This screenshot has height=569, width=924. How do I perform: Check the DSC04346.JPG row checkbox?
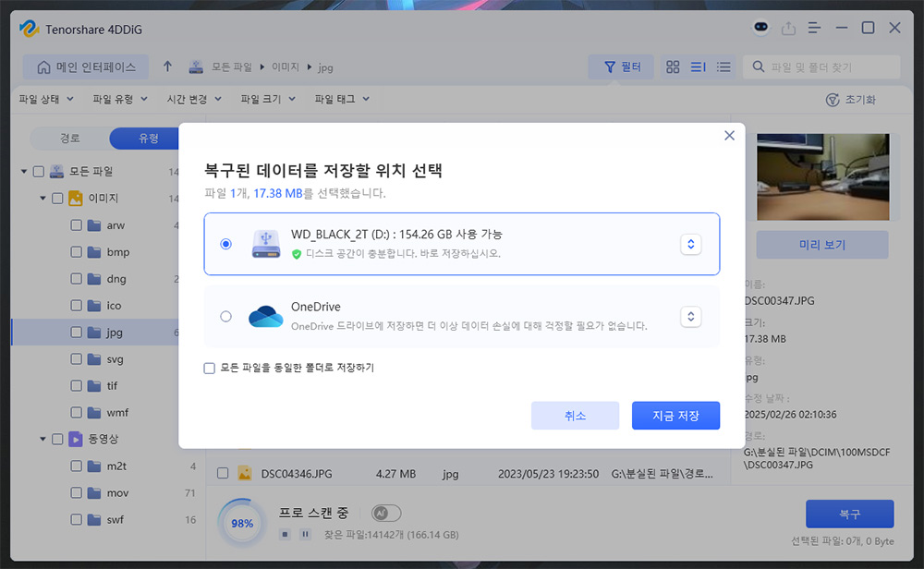click(x=223, y=473)
